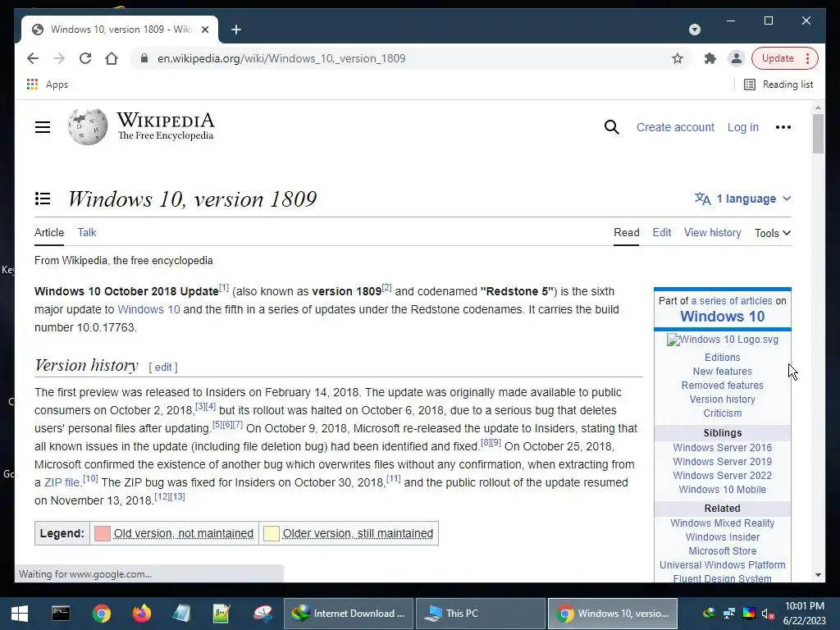Open the Extensions puzzle icon

(710, 58)
